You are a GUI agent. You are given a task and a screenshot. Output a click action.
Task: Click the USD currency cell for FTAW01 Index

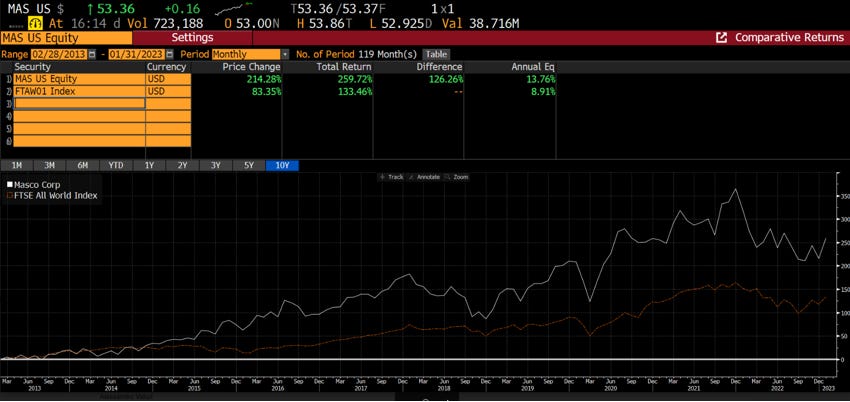(x=168, y=92)
